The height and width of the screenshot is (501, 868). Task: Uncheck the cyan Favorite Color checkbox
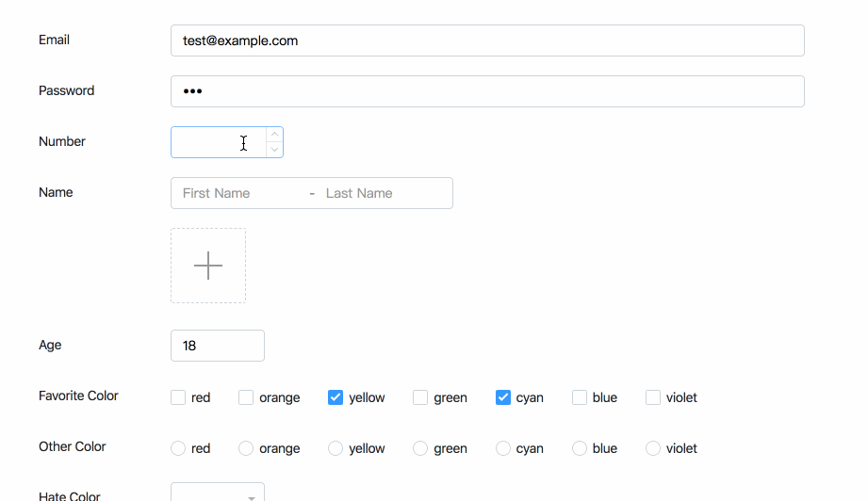(503, 397)
